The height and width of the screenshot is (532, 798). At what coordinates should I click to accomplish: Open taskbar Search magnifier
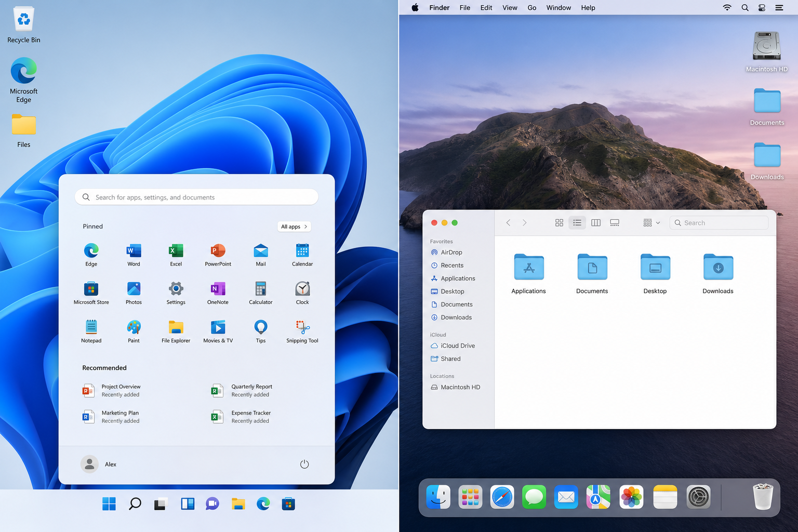(x=135, y=504)
